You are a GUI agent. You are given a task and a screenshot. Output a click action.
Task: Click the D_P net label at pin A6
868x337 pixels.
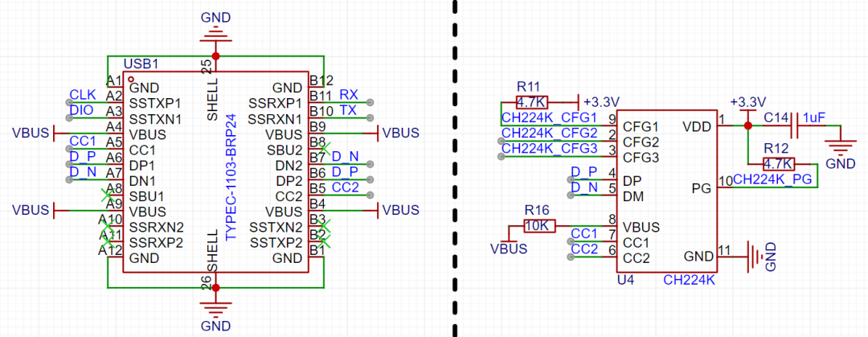pyautogui.click(x=83, y=156)
